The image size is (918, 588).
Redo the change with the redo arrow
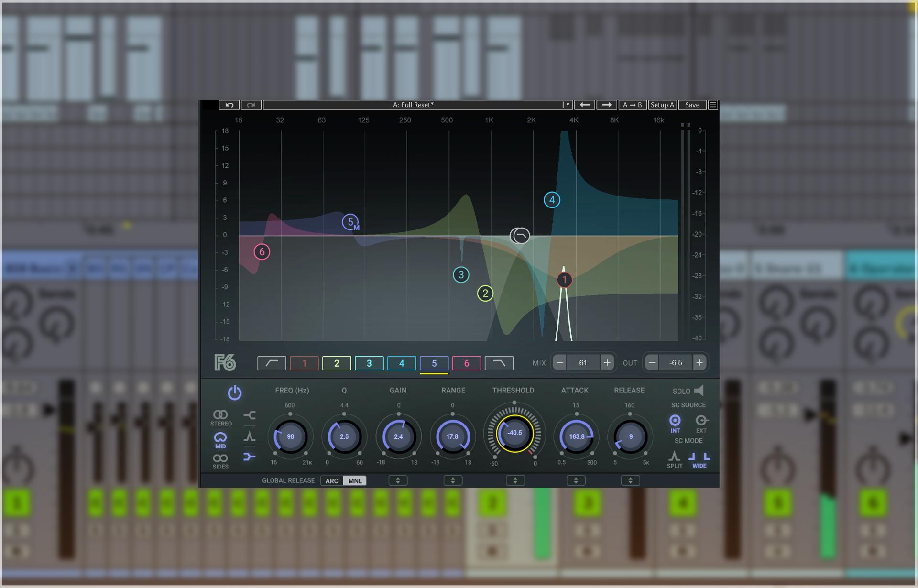(x=251, y=105)
